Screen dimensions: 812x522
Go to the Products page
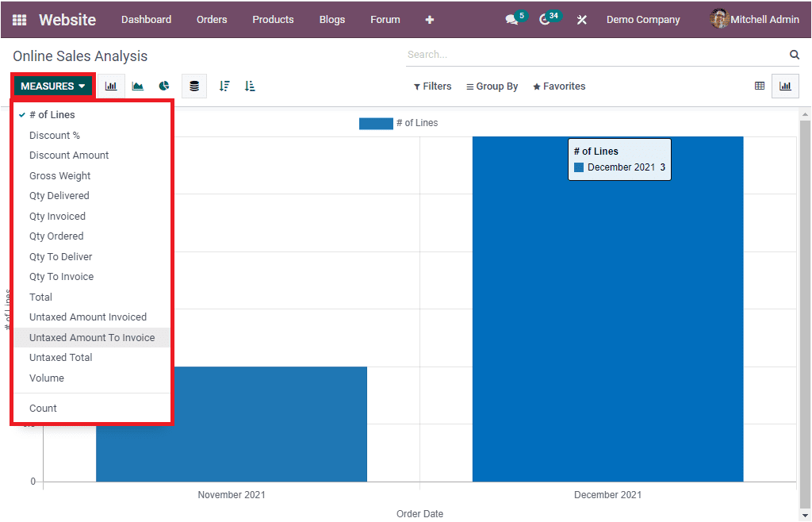click(x=273, y=19)
